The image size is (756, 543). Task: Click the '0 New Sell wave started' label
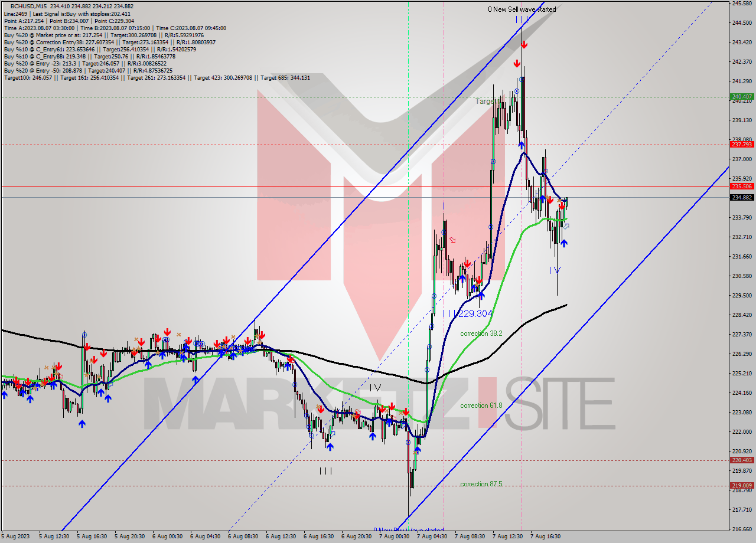click(x=522, y=9)
